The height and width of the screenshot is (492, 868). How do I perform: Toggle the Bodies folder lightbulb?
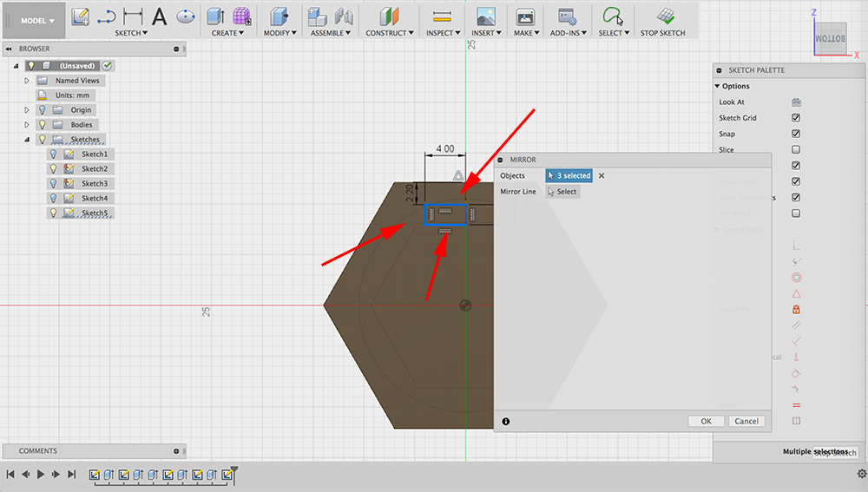pos(42,125)
